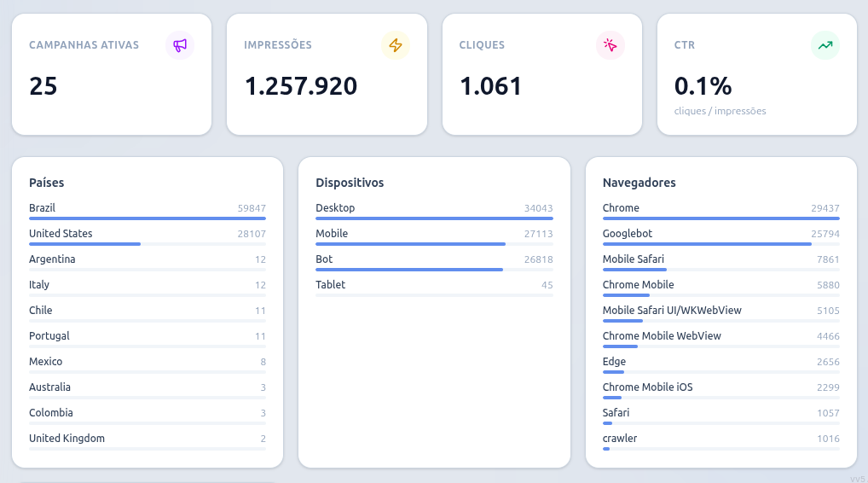Click the Chrome Mobile iOS label

pos(648,387)
